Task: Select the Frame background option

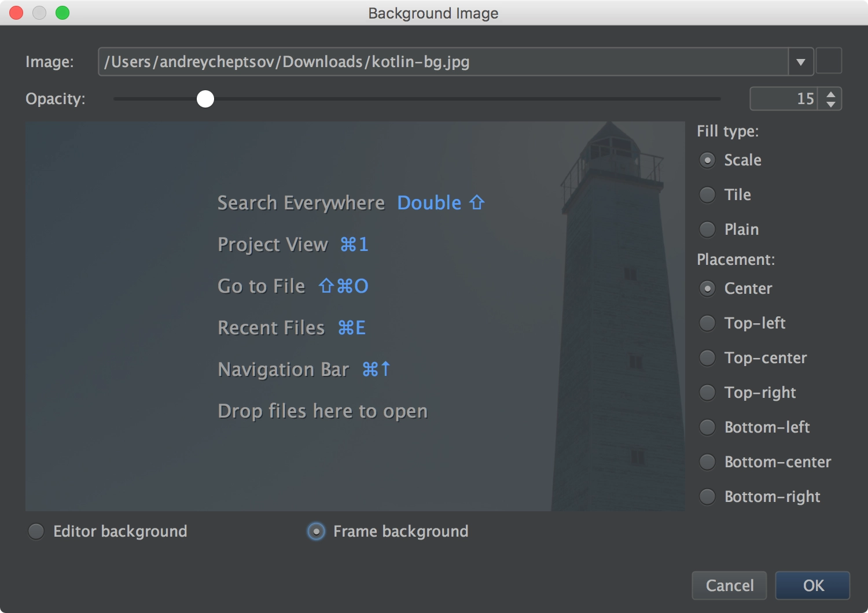Action: [388, 531]
